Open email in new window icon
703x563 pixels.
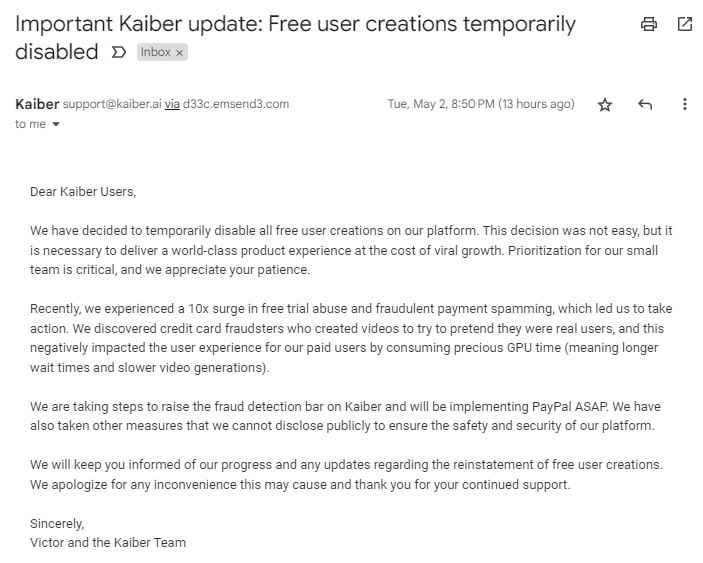[685, 24]
